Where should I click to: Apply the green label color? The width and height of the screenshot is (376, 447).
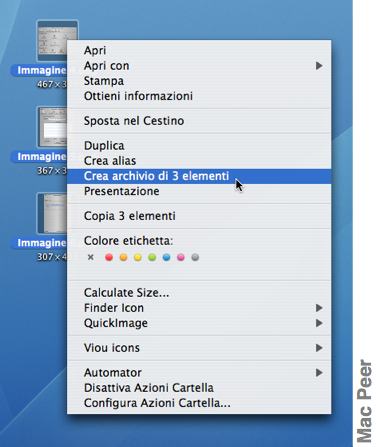(x=152, y=257)
